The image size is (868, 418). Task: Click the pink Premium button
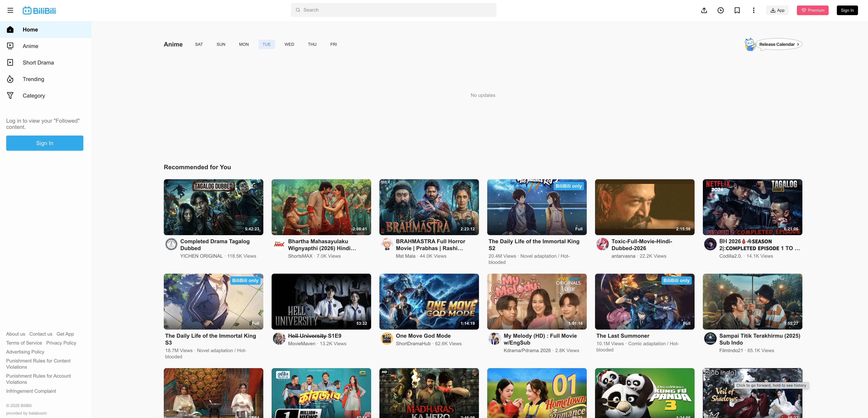click(x=812, y=10)
